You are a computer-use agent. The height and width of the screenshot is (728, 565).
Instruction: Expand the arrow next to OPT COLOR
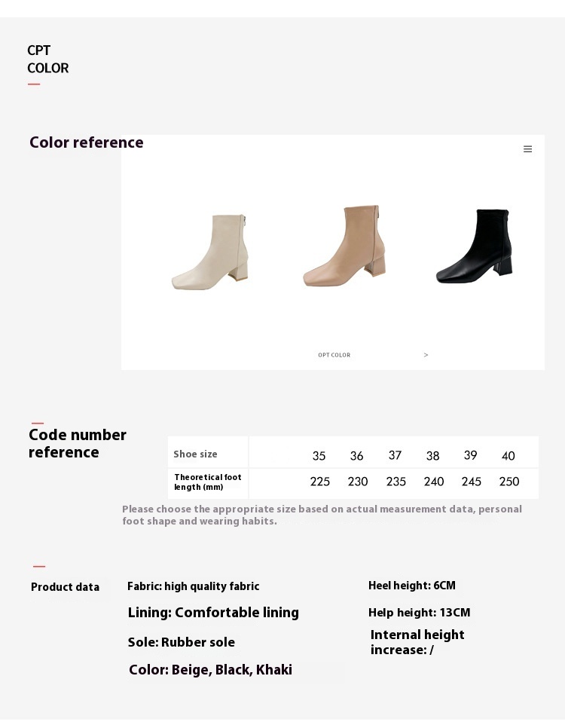(426, 355)
